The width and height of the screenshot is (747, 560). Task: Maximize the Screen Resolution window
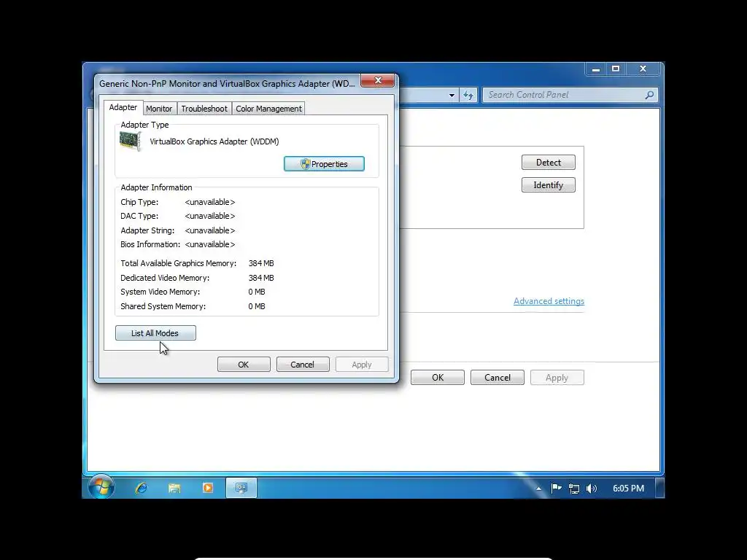[616, 69]
